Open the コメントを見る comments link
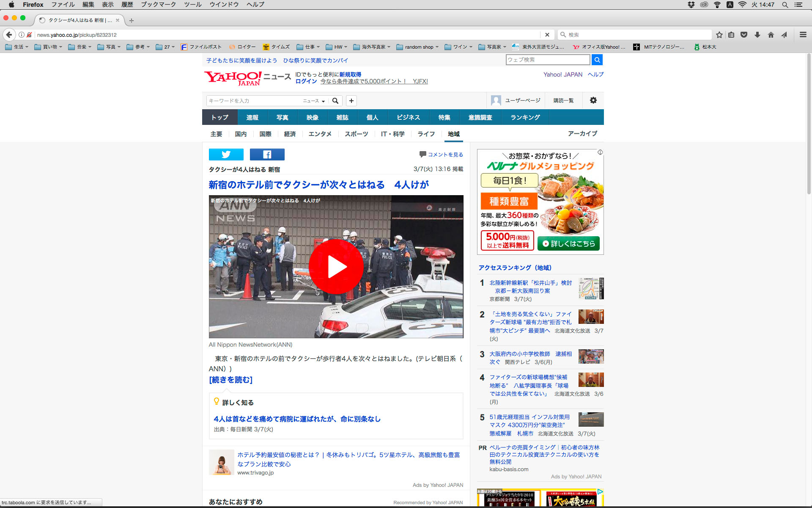This screenshot has height=508, width=812. click(445, 155)
